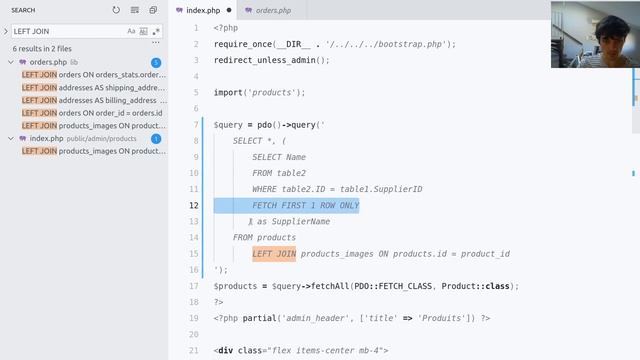Click $products fetchAll line 17
The height and width of the screenshot is (360, 640).
[x=366, y=286]
